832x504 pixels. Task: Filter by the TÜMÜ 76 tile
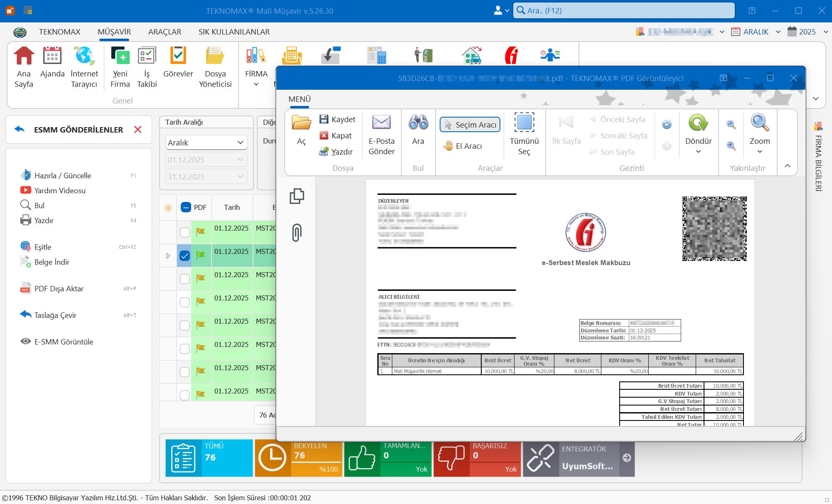tap(209, 458)
